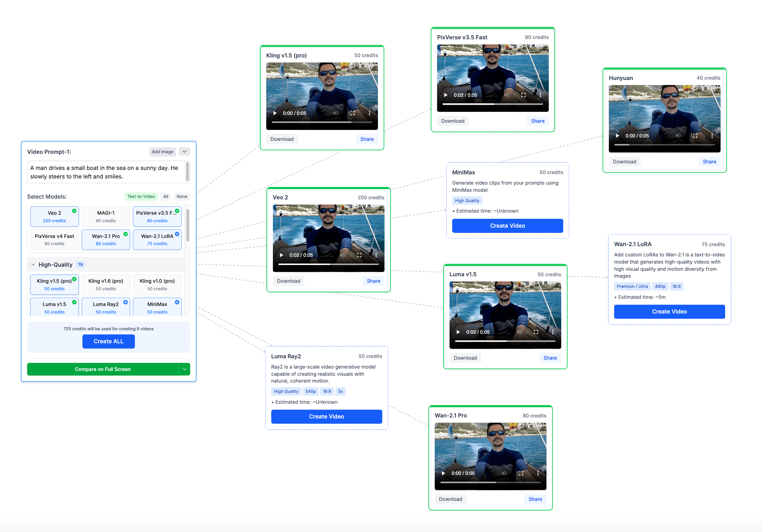762x532 pixels.
Task: Click the Add Image button
Action: click(162, 152)
